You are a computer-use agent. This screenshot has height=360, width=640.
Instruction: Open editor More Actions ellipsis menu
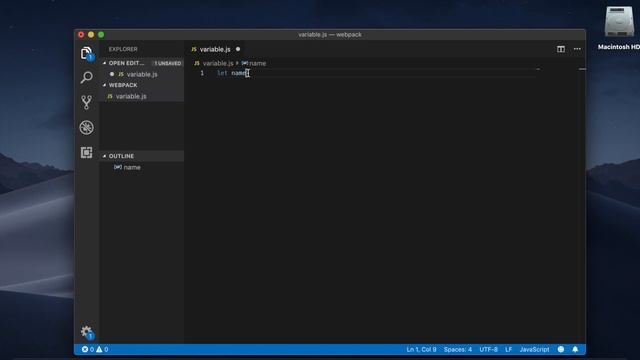pos(577,49)
